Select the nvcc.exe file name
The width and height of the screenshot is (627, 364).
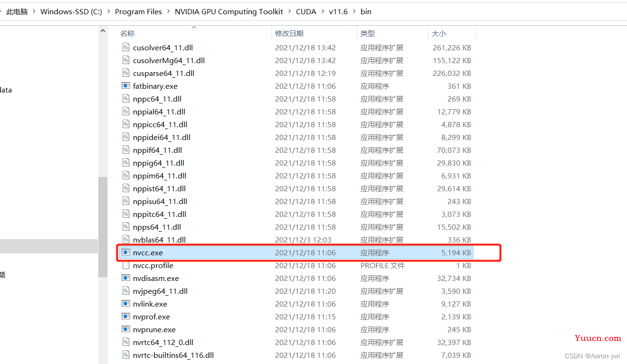pyautogui.click(x=148, y=252)
